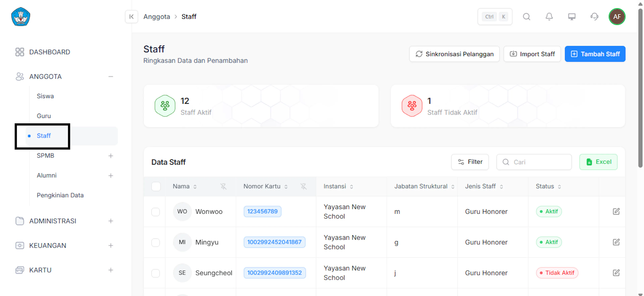Open the Filter options
This screenshot has height=296, width=644.
click(470, 162)
